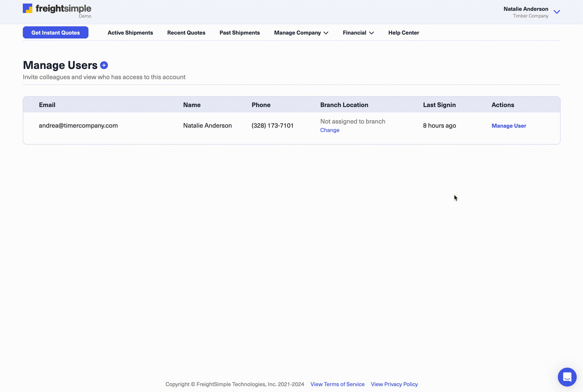Click the Email column header

(47, 105)
